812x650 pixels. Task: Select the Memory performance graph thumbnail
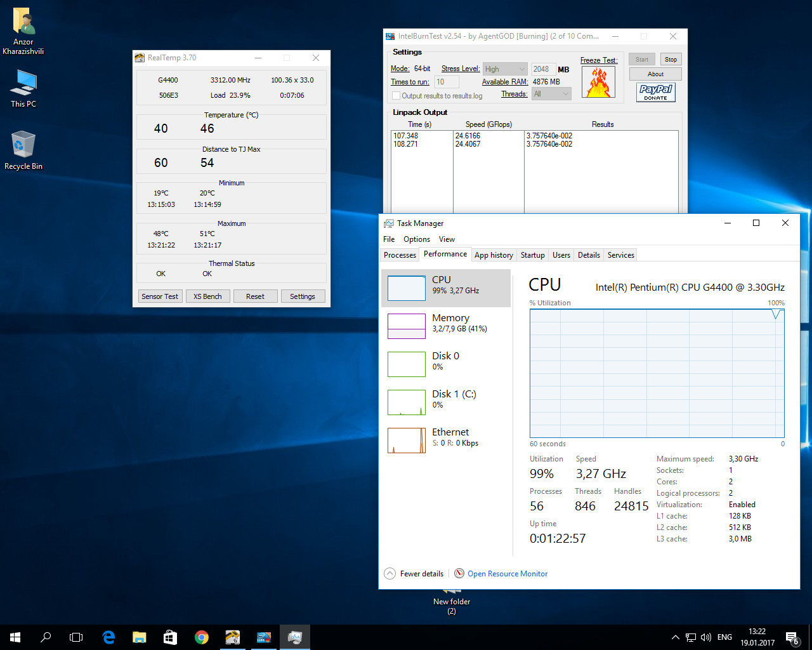[x=407, y=326]
